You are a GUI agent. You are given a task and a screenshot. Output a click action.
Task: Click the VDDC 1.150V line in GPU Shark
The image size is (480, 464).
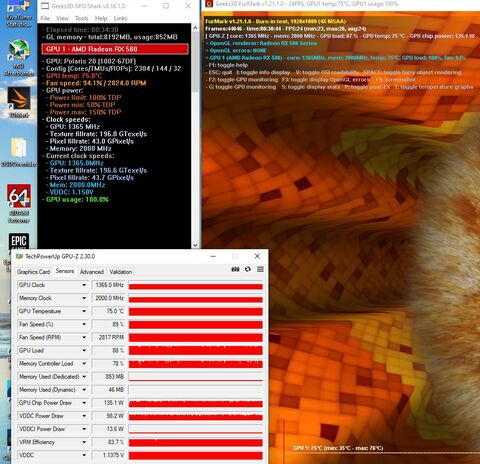(x=71, y=192)
